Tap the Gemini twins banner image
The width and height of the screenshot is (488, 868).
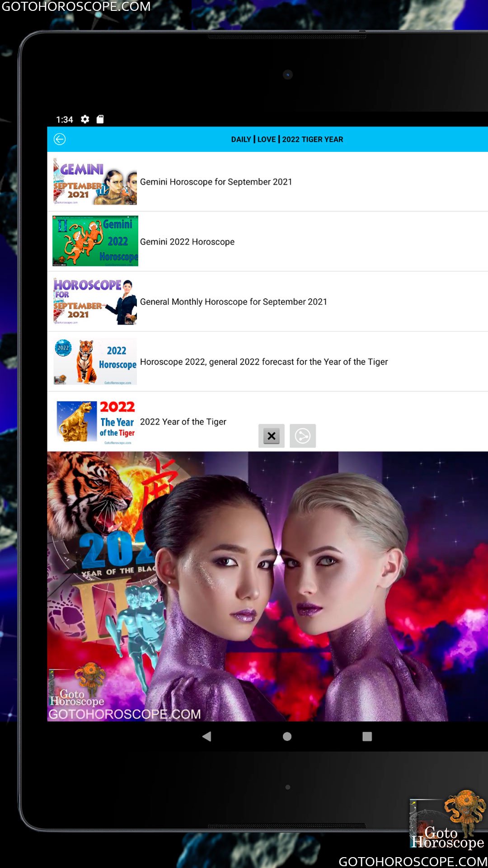267,586
